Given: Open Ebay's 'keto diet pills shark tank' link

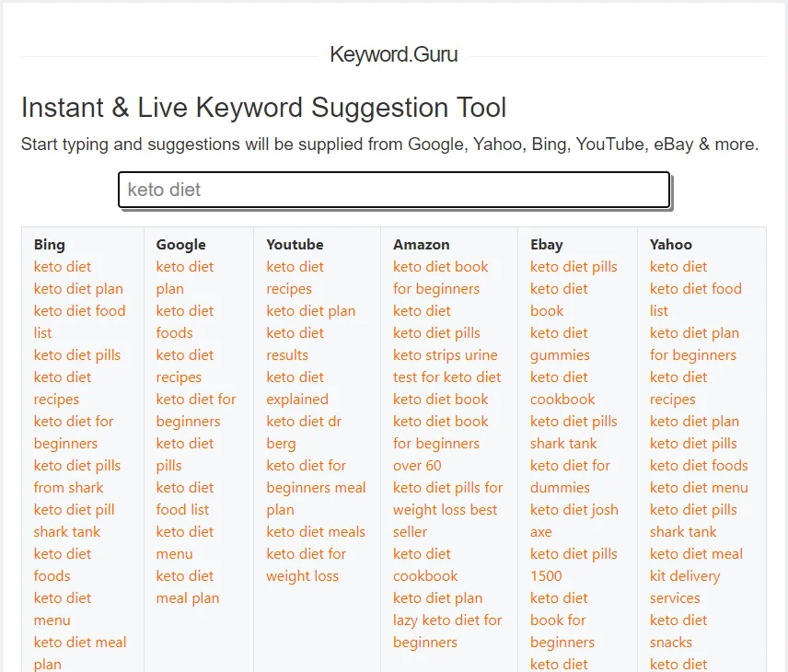Looking at the screenshot, I should (x=574, y=433).
